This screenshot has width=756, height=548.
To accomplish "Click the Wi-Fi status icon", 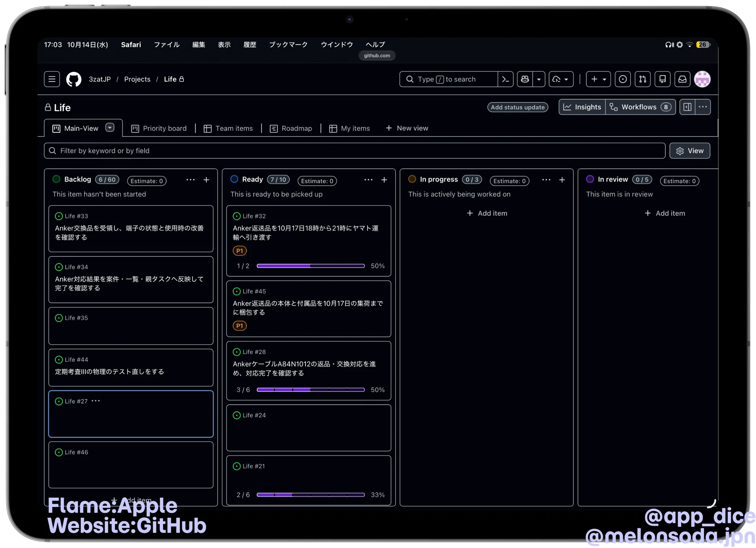I will [689, 44].
